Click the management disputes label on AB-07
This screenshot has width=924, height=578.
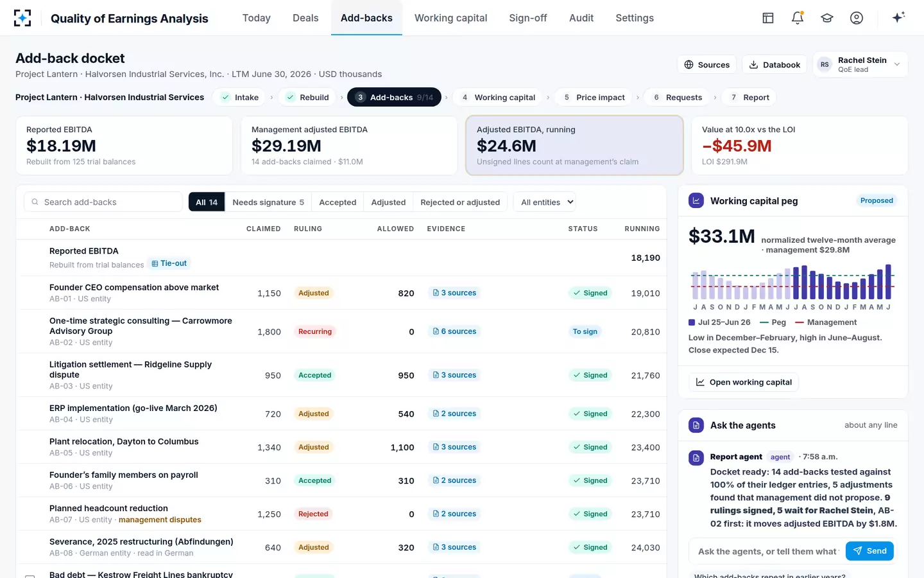pyautogui.click(x=160, y=520)
